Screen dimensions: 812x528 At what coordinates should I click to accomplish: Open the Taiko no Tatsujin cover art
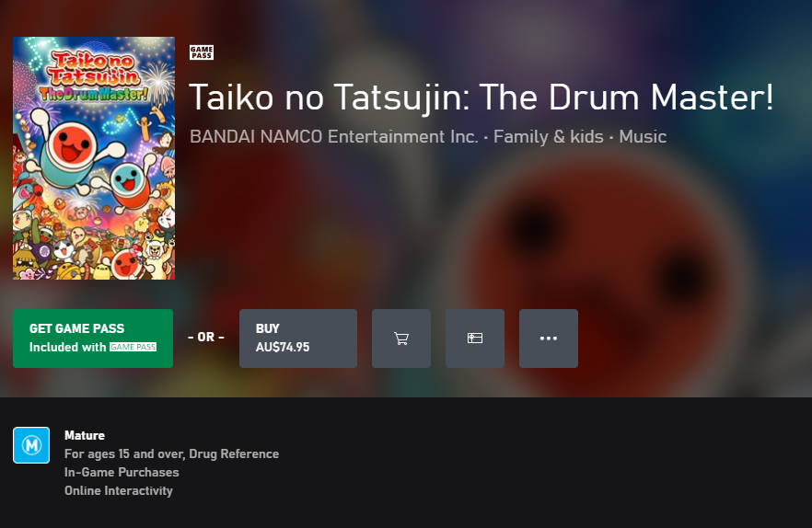pos(94,158)
